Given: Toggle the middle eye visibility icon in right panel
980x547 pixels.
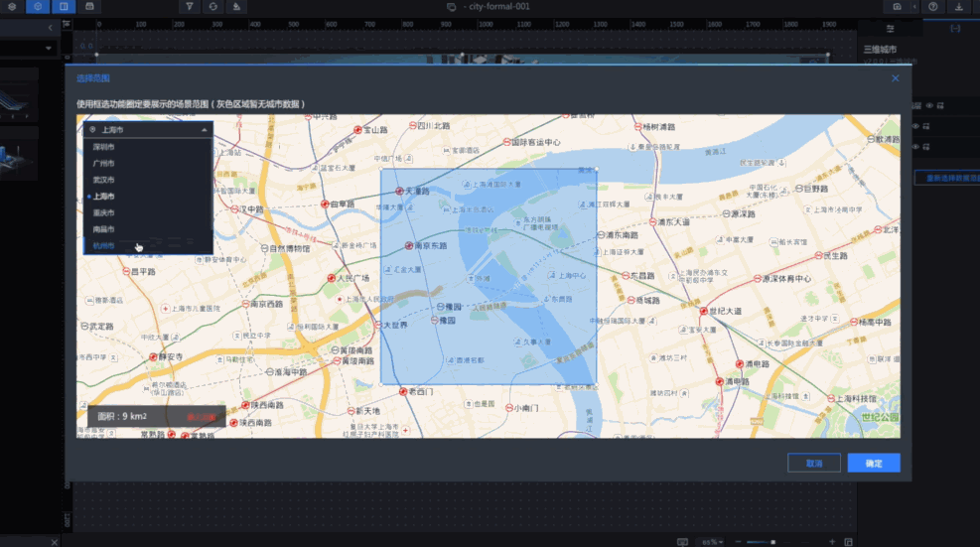Looking at the screenshot, I should pos(915,126).
